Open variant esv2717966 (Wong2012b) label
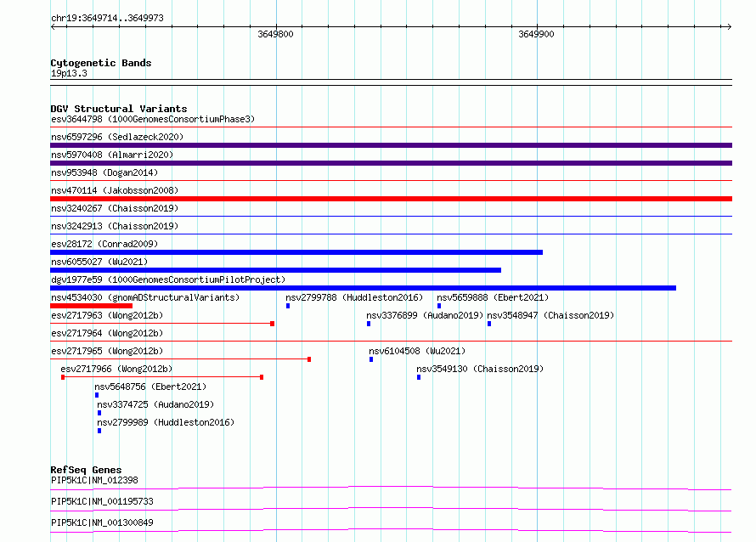 click(116, 369)
